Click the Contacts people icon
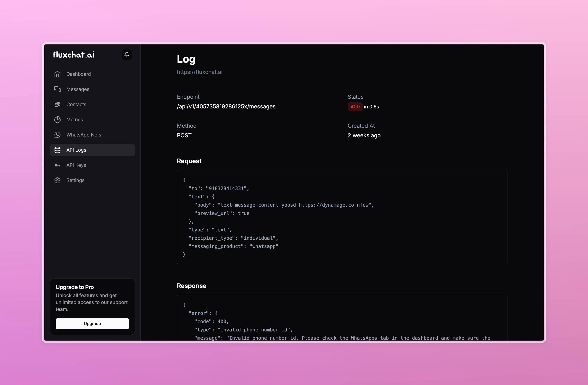 [x=57, y=105]
